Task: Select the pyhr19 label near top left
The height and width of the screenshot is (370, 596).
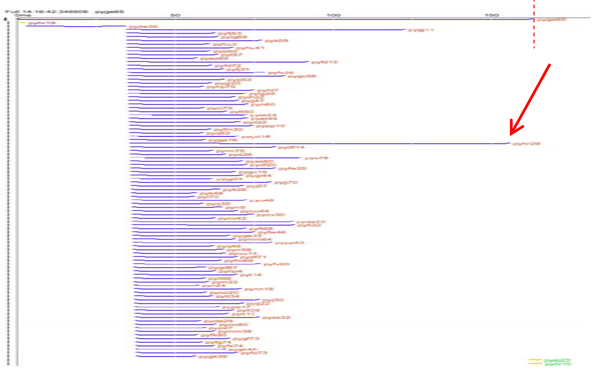Action: [41, 23]
